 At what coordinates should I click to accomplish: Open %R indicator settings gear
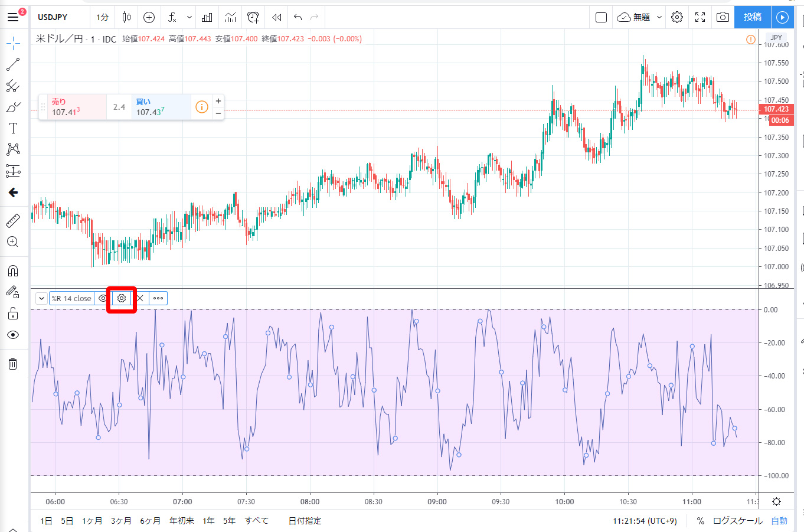point(122,298)
